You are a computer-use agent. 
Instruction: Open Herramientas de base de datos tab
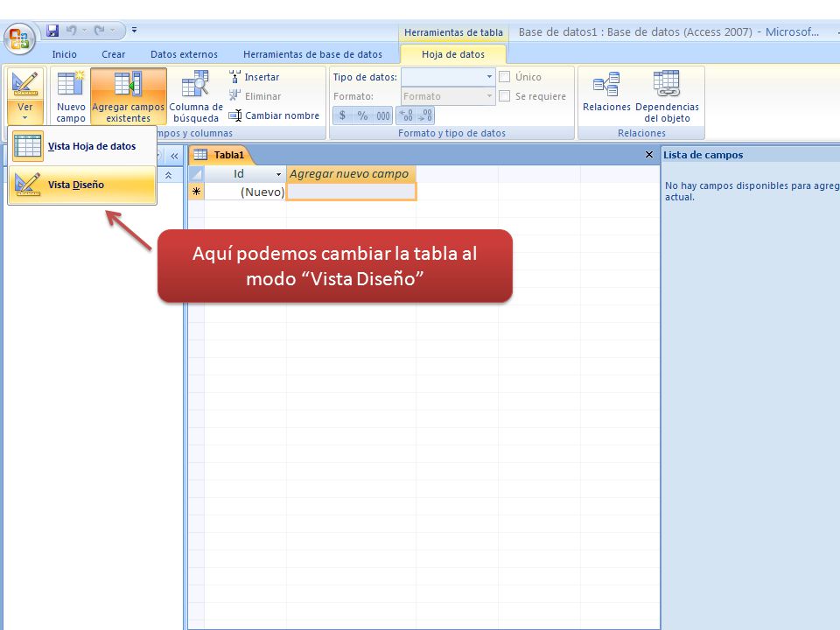[312, 54]
